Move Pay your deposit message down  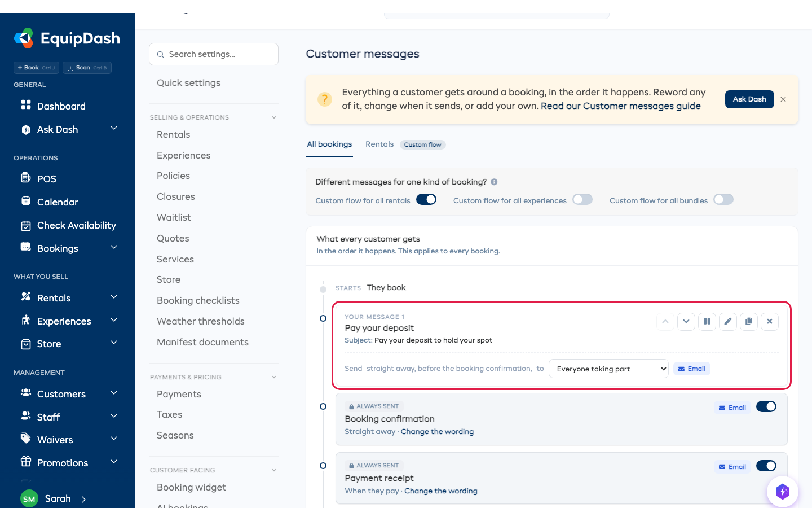point(686,322)
